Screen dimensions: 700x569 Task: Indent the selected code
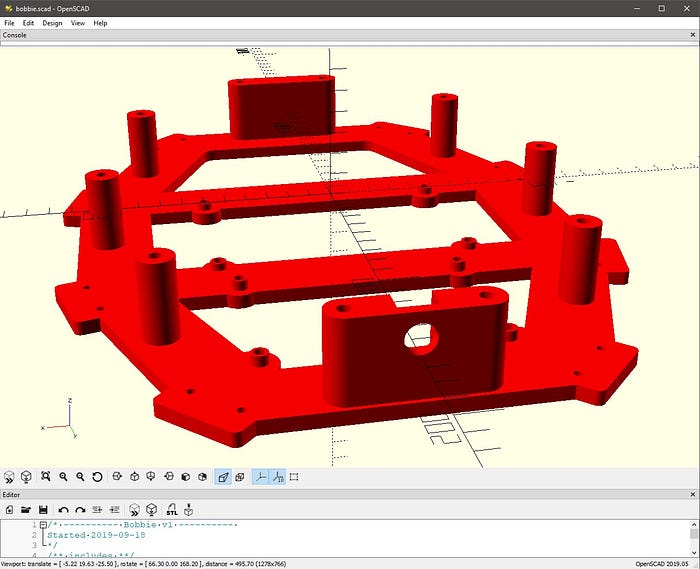click(x=114, y=510)
